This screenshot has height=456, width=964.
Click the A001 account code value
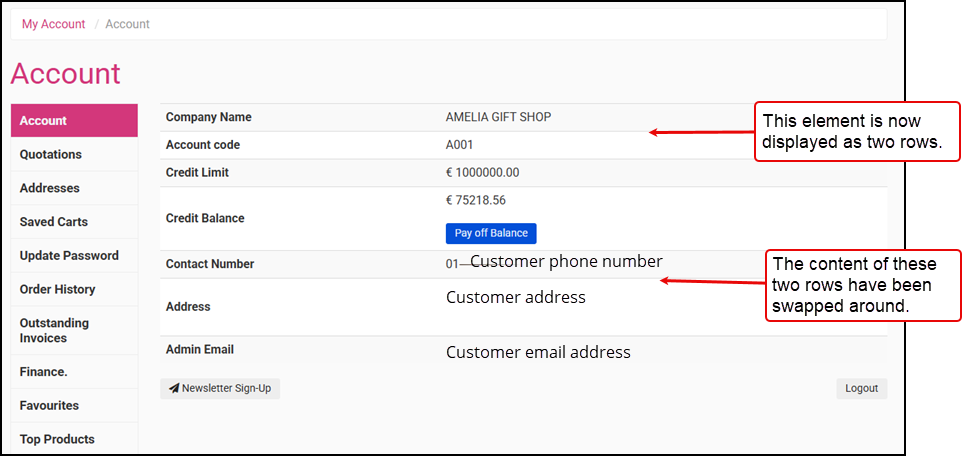point(460,145)
